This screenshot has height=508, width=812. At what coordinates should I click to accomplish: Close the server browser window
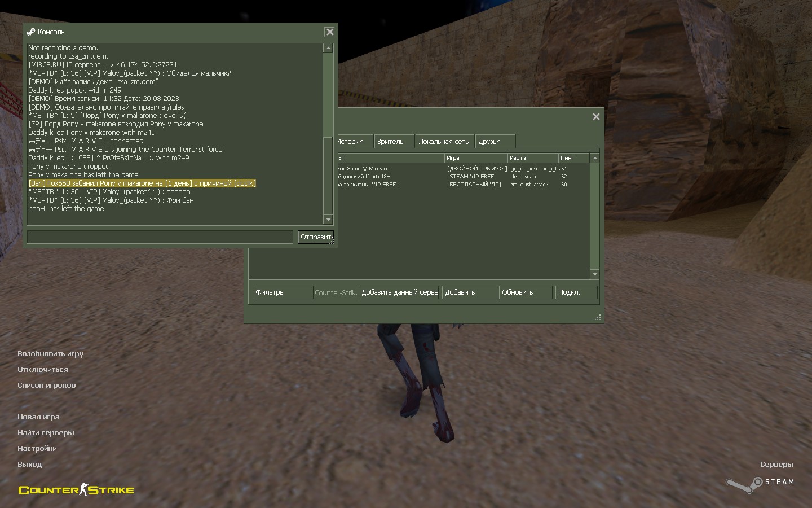(596, 116)
